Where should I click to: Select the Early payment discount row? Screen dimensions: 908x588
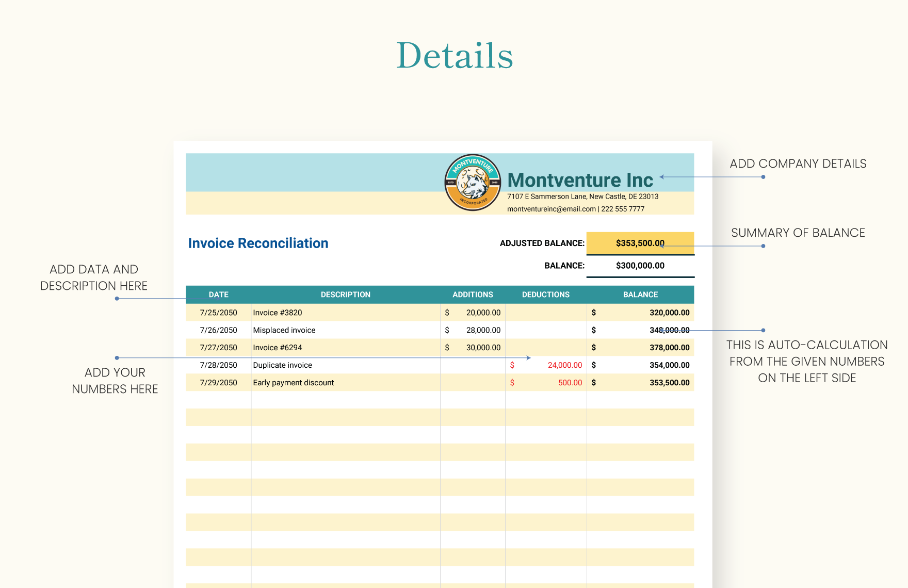pos(293,382)
